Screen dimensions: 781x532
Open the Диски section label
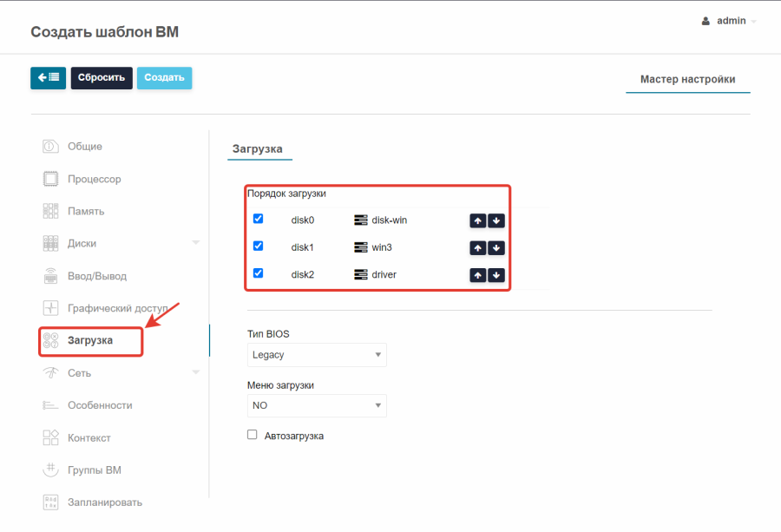82,244
